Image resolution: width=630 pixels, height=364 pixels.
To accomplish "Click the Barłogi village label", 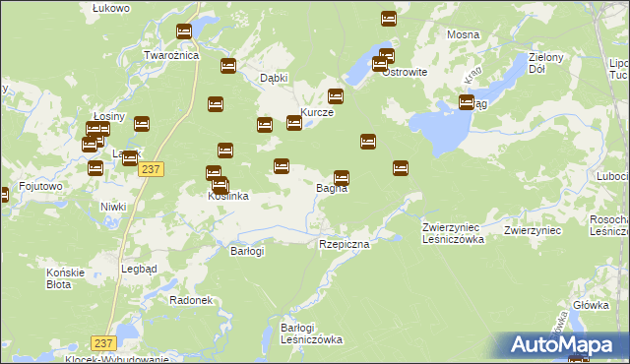I will [247, 251].
